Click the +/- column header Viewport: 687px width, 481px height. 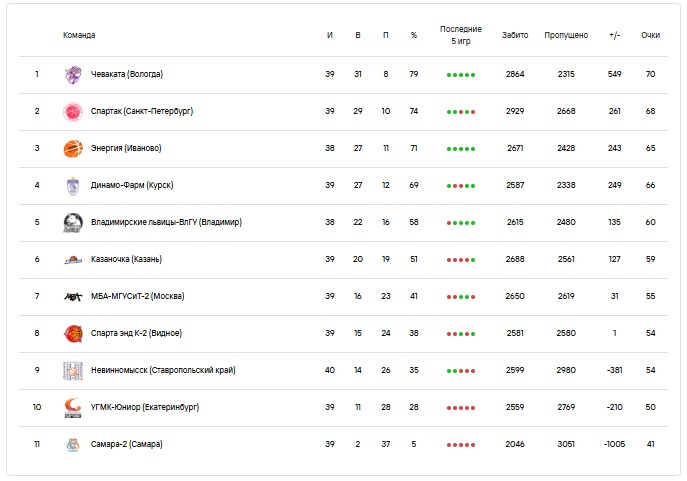(614, 35)
